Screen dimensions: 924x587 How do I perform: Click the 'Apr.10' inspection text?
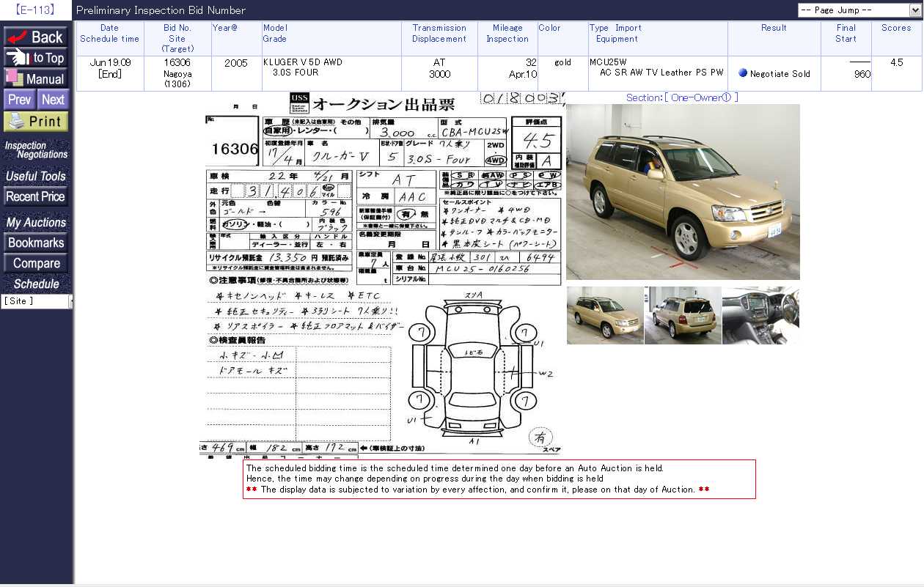[x=523, y=74]
